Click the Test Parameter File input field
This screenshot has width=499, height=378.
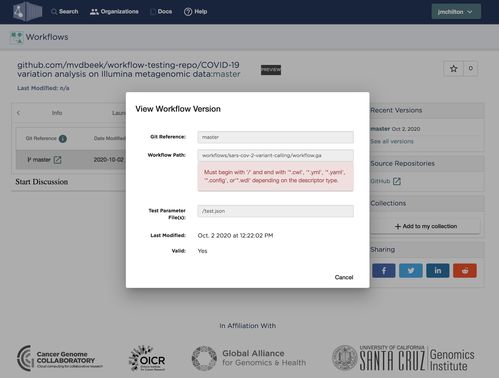coord(275,211)
